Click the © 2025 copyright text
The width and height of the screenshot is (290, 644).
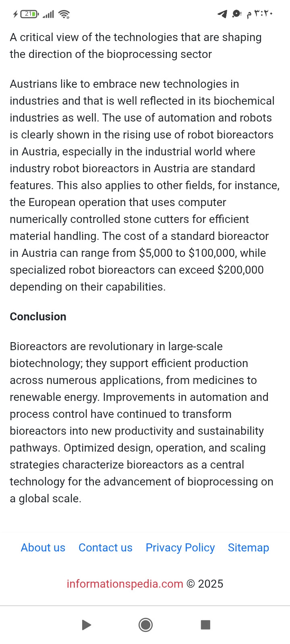[x=205, y=584]
